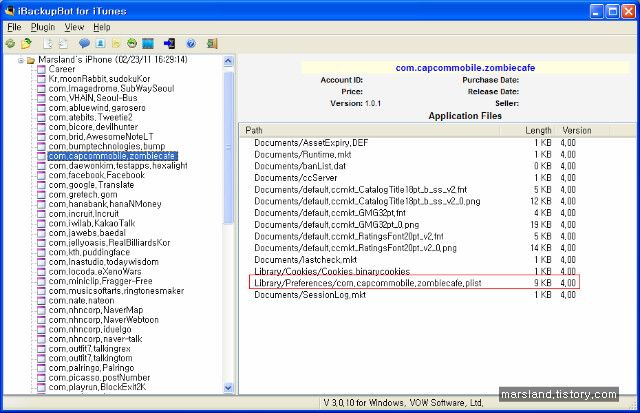Viewport: 640px width, 413px height.
Task: Click the icon beside com.iwilab.KakaoTalk
Action: coord(41,224)
